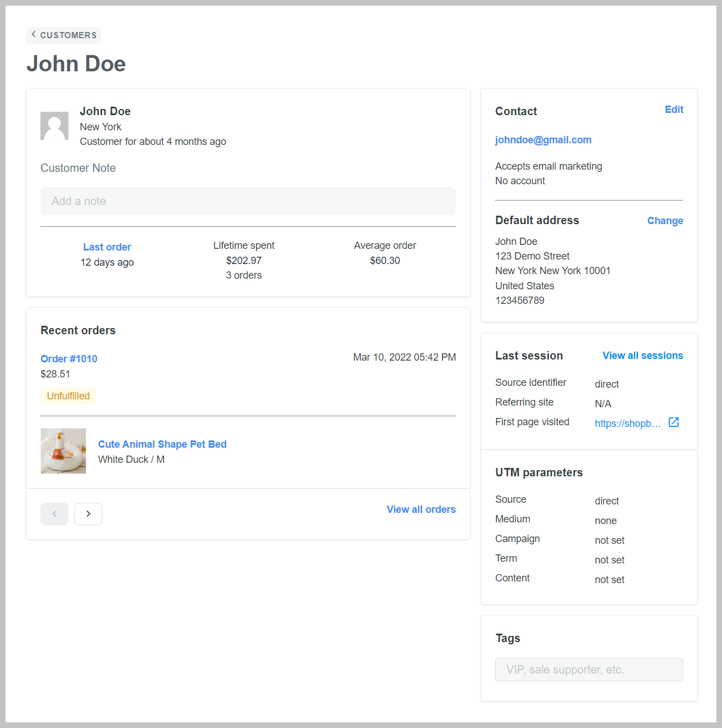View all sessions for this customer

pyautogui.click(x=642, y=356)
